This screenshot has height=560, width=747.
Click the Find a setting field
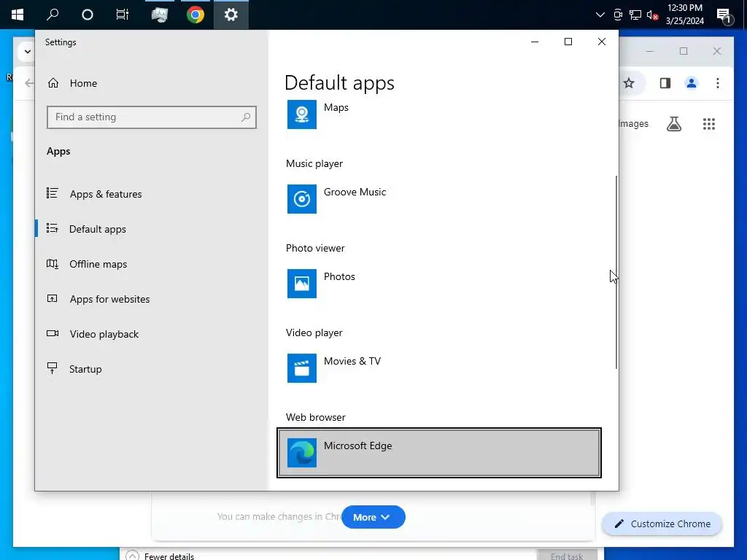152,117
